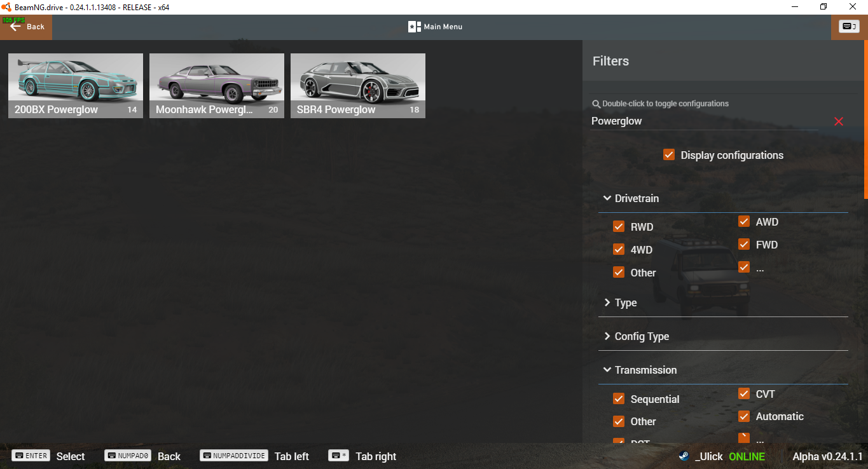
Task: Click the Steam icon next to _Ulick
Action: 684,456
